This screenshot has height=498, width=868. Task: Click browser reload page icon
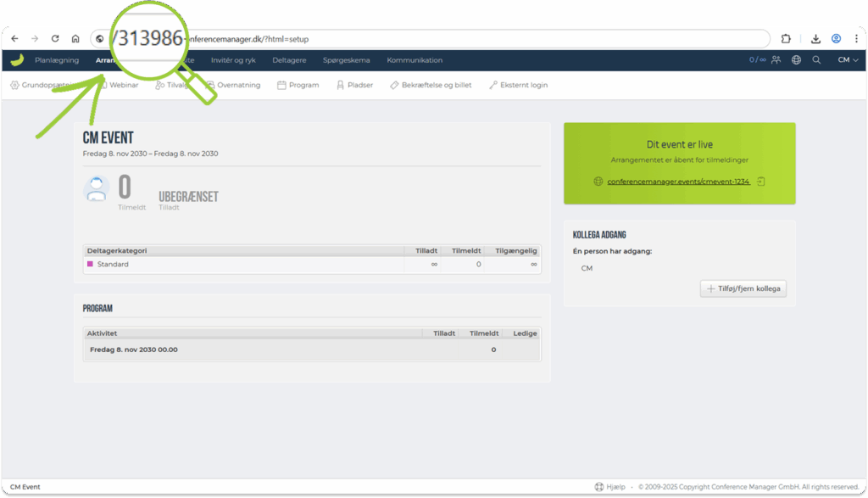[x=55, y=39]
